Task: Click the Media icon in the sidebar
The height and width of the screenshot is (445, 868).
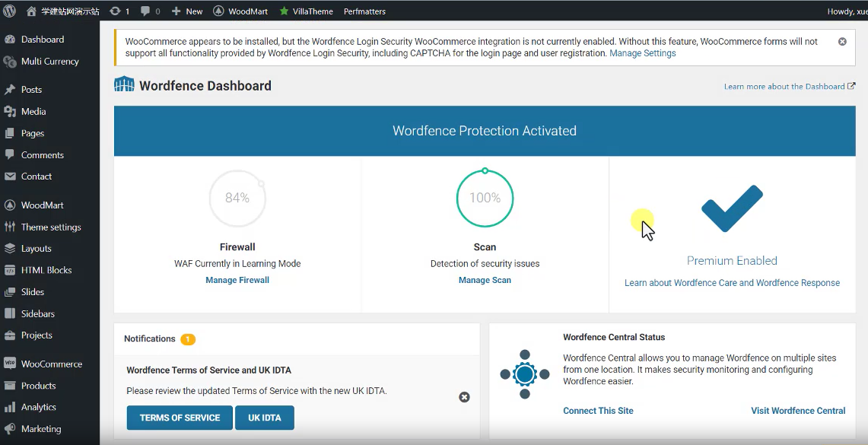Action: (x=10, y=111)
